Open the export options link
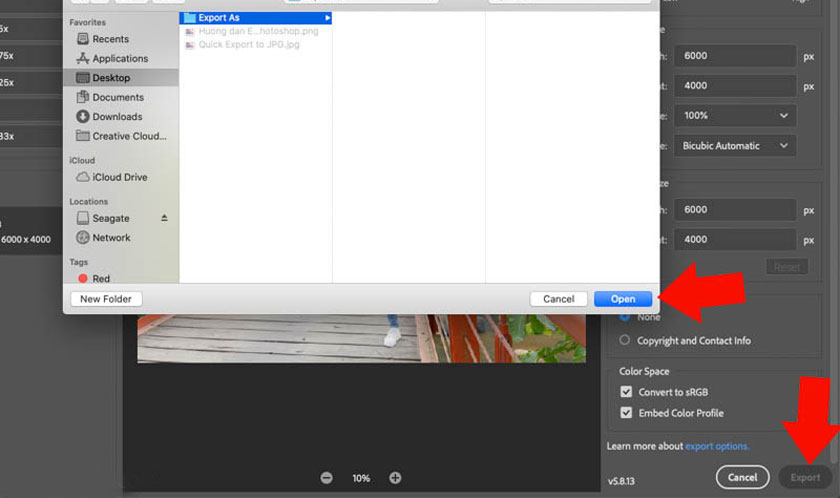The height and width of the screenshot is (498, 840). click(717, 446)
